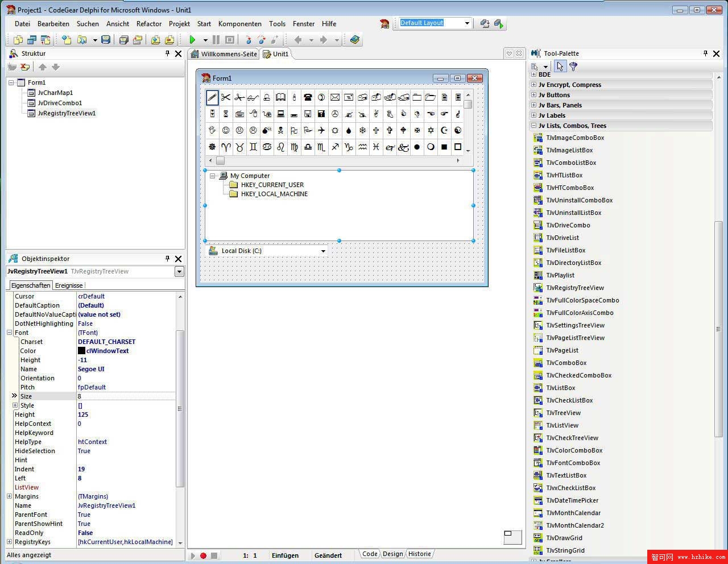
Task: Toggle pin on Objektinspektor panel
Action: pyautogui.click(x=167, y=259)
